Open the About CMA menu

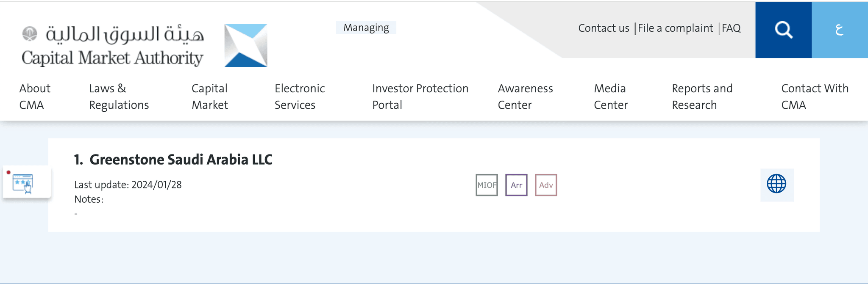35,97
